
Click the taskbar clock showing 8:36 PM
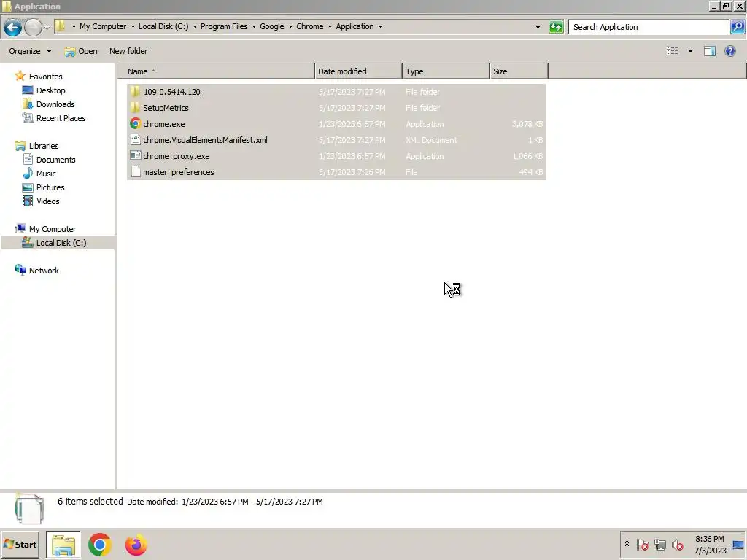tap(710, 544)
